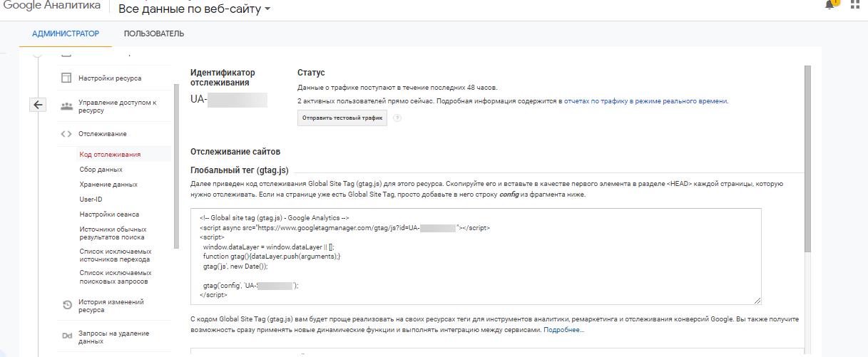Click the 48-hour traffic data status text
The height and width of the screenshot is (357, 868).
[397, 88]
